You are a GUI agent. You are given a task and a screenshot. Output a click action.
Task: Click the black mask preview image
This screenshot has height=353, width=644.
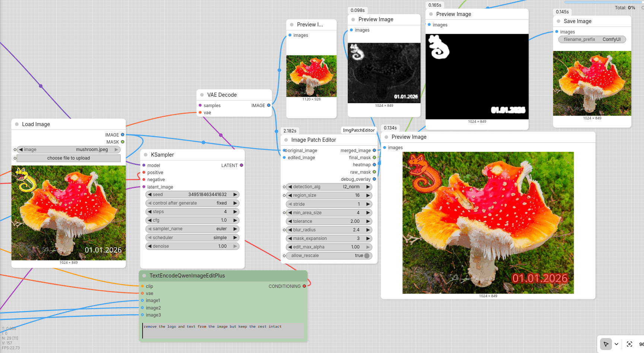coord(477,77)
